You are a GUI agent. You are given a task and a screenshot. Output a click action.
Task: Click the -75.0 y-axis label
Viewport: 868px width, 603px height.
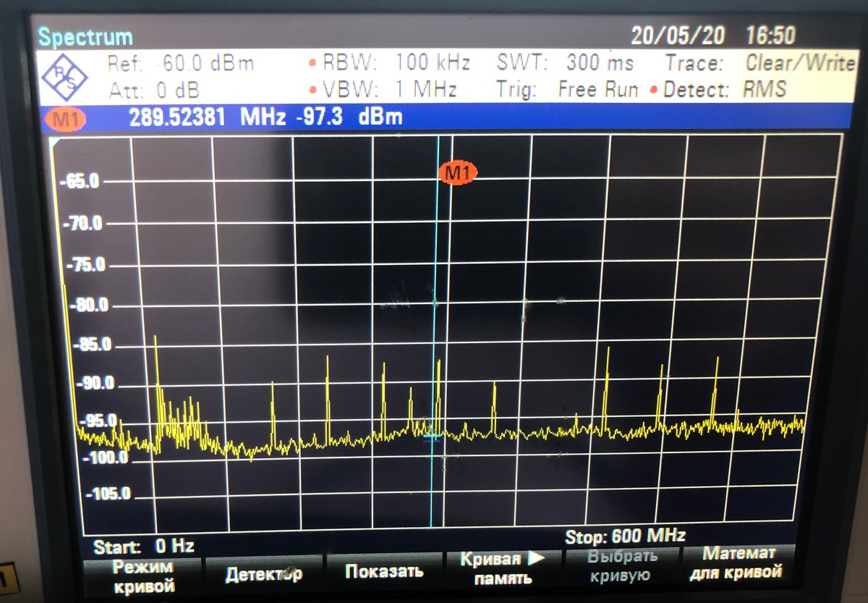tap(86, 265)
